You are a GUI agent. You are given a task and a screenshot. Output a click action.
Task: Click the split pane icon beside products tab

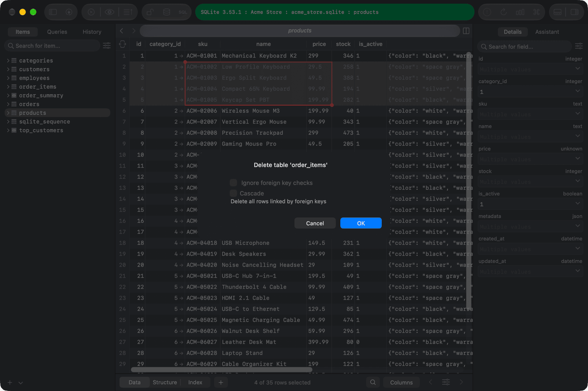point(466,31)
